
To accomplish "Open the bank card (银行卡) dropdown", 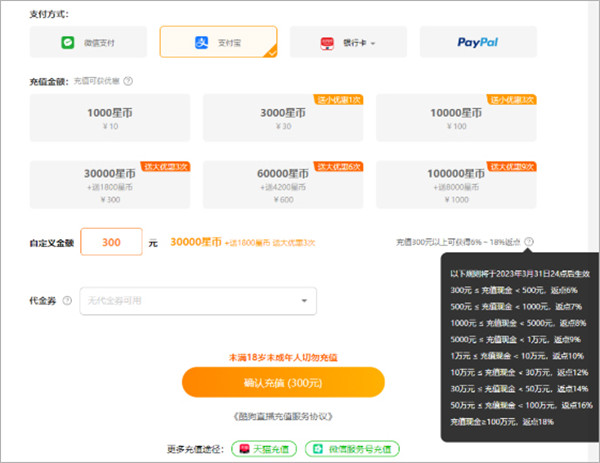I will [349, 42].
